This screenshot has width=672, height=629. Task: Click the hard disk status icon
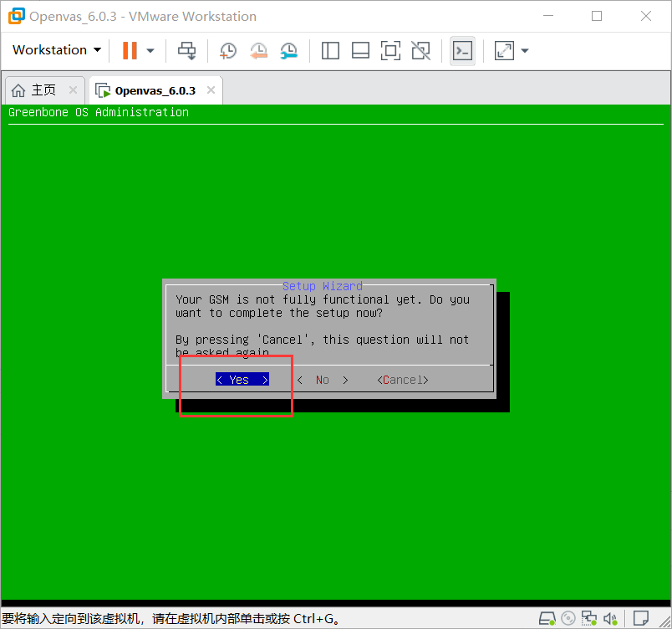coord(547,619)
